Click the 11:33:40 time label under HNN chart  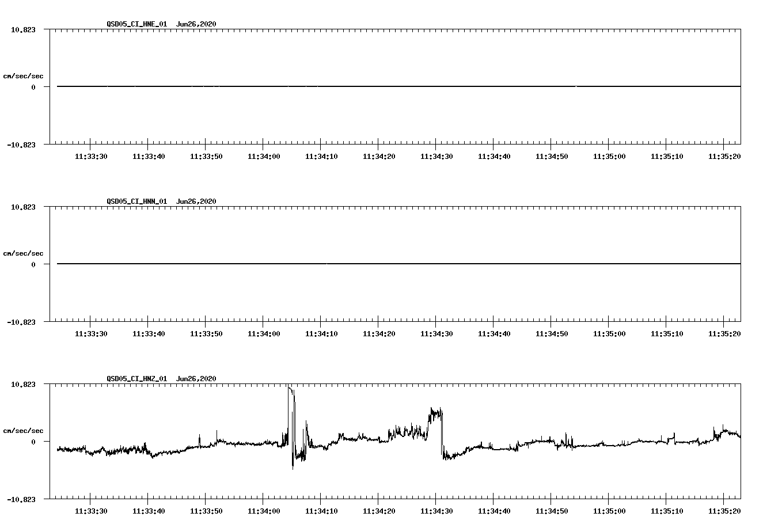click(149, 334)
